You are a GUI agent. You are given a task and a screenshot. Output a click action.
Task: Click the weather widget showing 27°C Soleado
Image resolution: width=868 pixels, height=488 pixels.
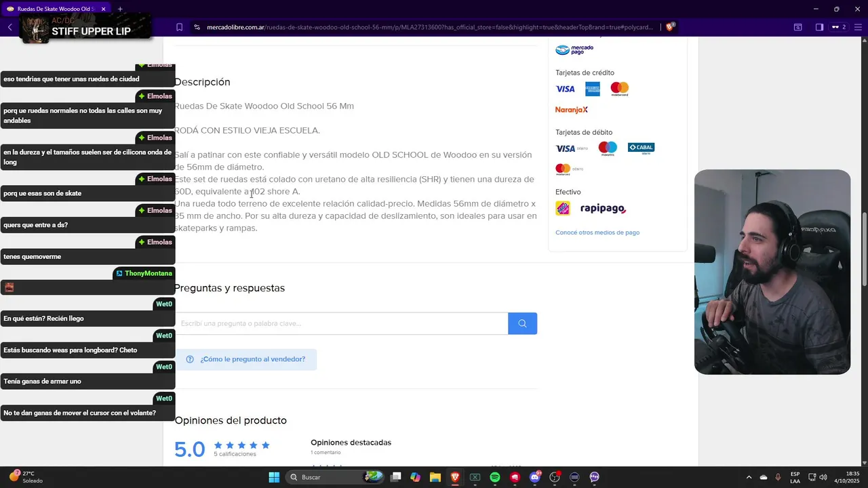[27, 477]
